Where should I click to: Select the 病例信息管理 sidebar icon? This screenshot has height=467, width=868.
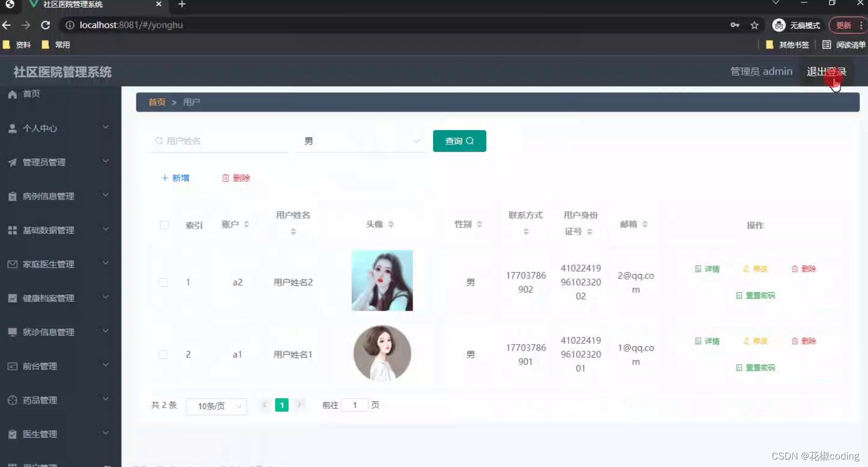(12, 196)
